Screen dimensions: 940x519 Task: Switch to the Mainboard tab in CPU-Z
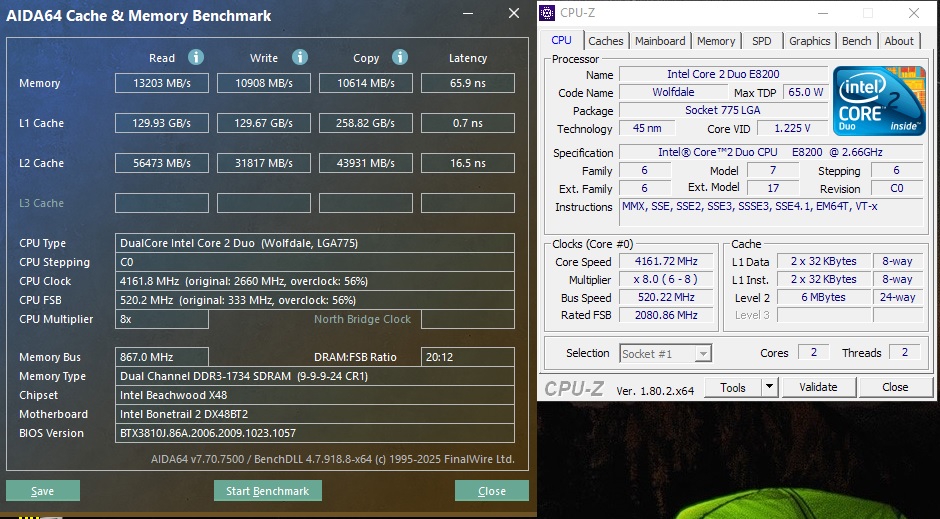(x=659, y=41)
